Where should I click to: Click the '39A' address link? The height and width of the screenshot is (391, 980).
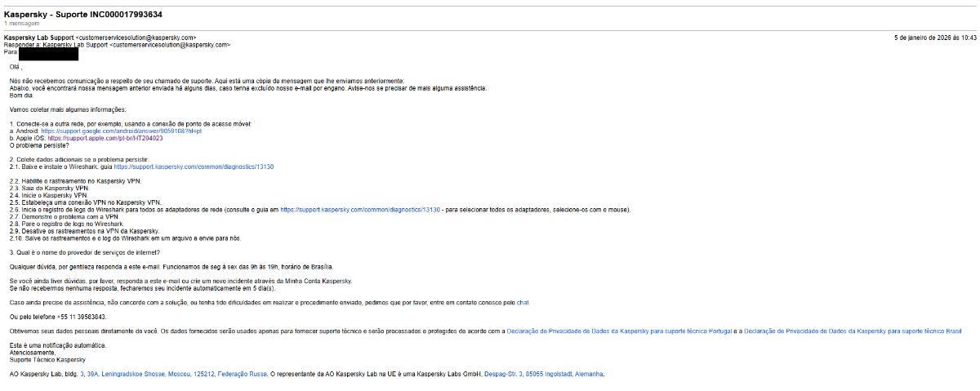[92, 374]
